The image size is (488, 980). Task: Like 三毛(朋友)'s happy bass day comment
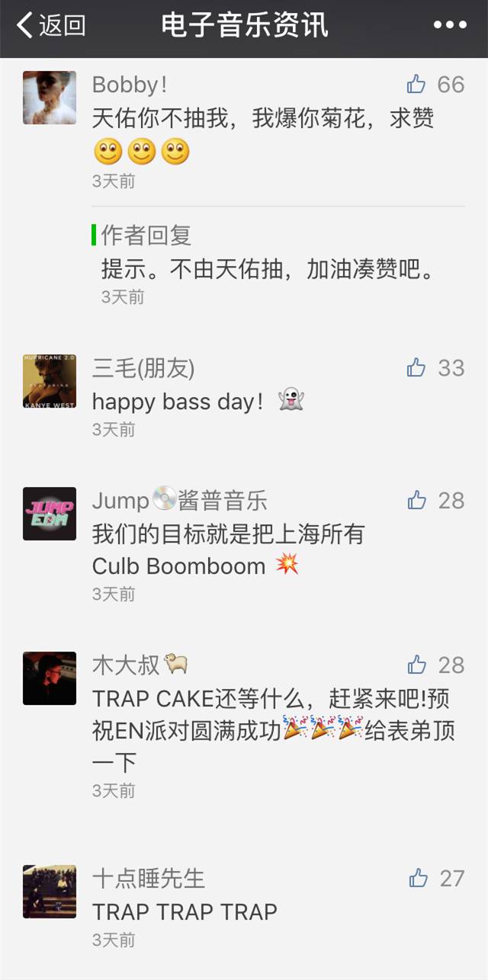[x=416, y=368]
